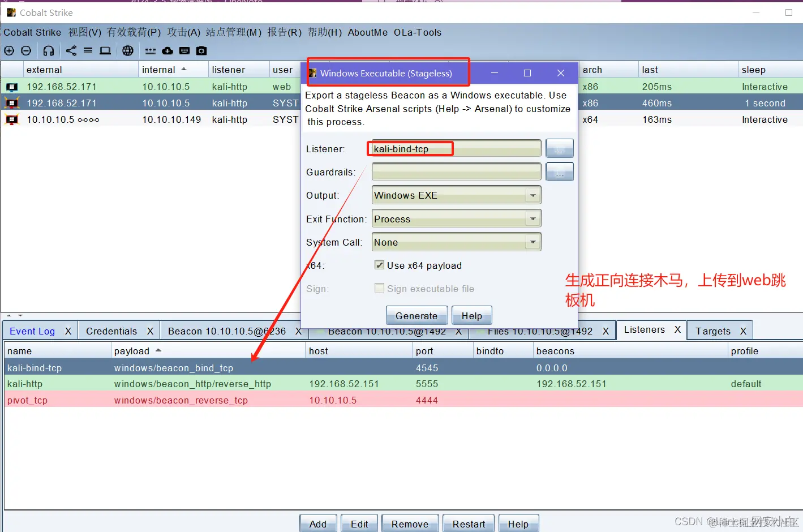
Task: Select the pivot_tcp listener row
Action: click(403, 400)
